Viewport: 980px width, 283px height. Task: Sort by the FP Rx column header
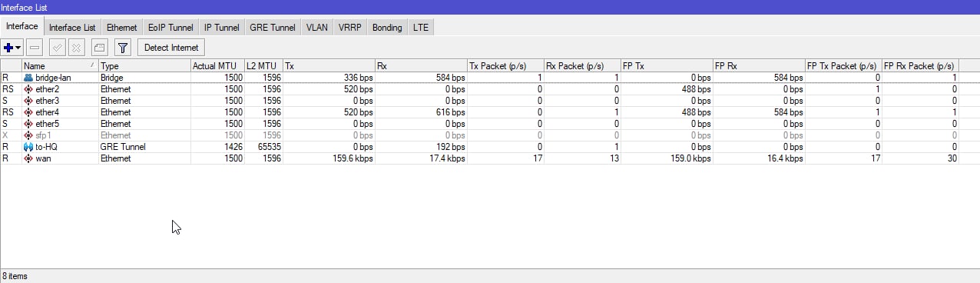coord(759,66)
